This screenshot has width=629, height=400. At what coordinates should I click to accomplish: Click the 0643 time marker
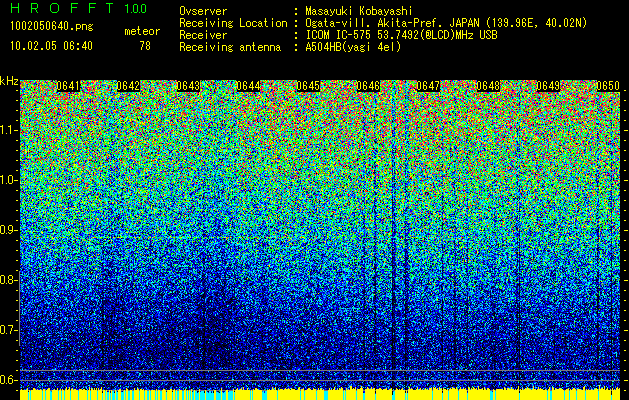pyautogui.click(x=188, y=86)
